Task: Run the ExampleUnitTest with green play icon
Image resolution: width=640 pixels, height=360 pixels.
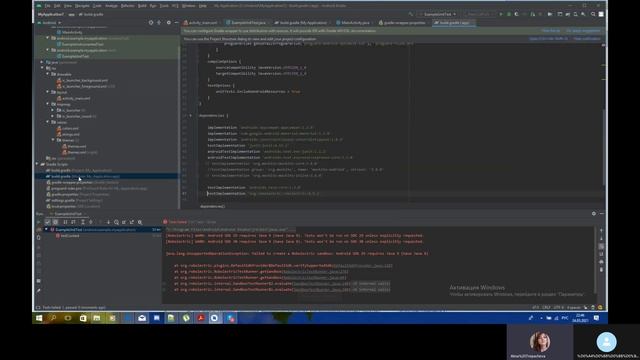Action: [x=501, y=14]
